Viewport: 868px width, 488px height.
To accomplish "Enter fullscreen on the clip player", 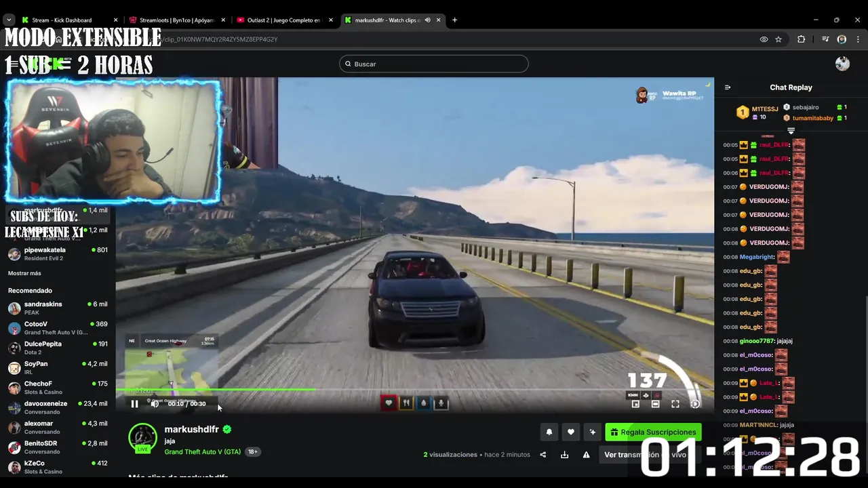I will click(675, 404).
